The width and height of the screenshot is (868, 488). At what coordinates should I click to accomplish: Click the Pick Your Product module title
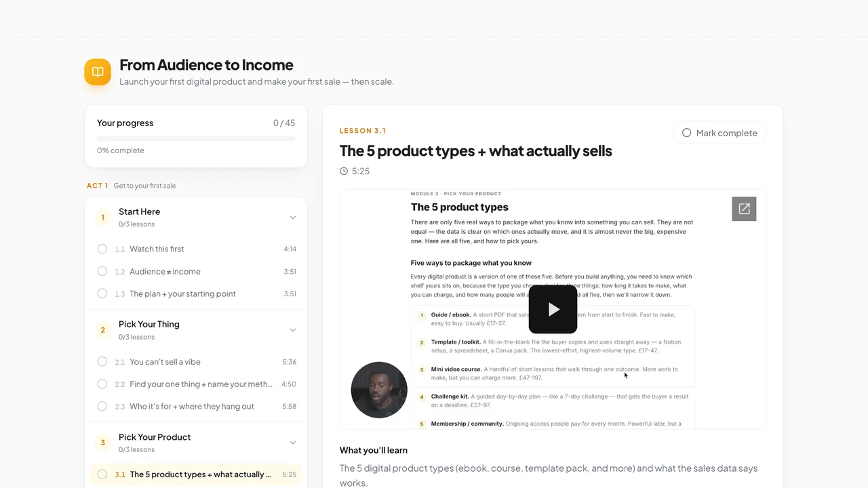point(155,437)
